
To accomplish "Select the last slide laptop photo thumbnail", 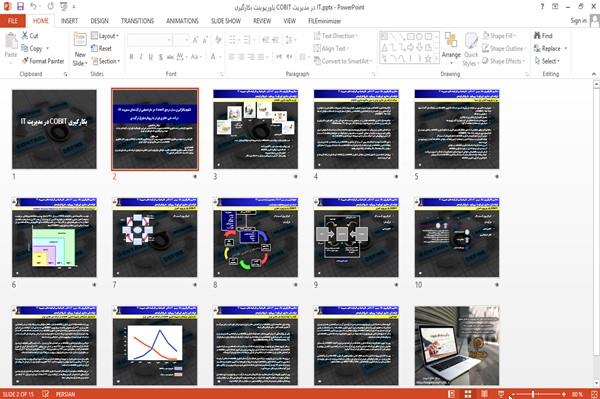I will tap(457, 345).
